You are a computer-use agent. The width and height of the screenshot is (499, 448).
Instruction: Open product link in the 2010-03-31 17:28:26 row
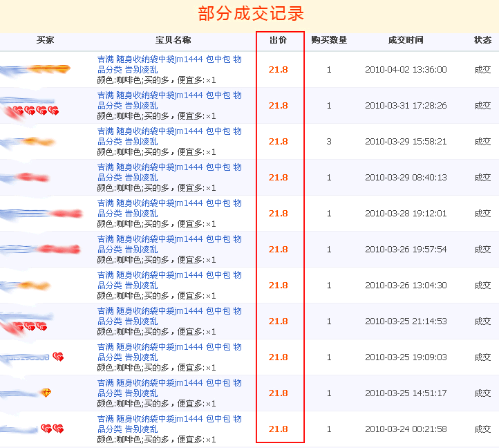point(169,100)
